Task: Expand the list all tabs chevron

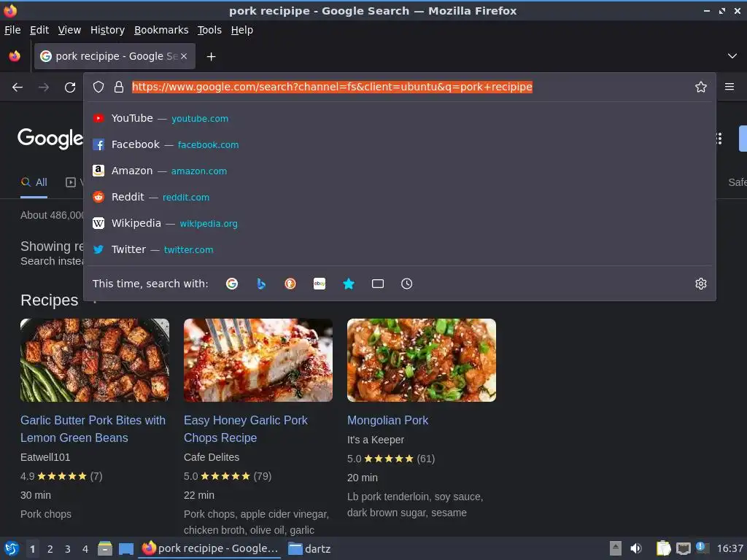Action: [x=732, y=56]
